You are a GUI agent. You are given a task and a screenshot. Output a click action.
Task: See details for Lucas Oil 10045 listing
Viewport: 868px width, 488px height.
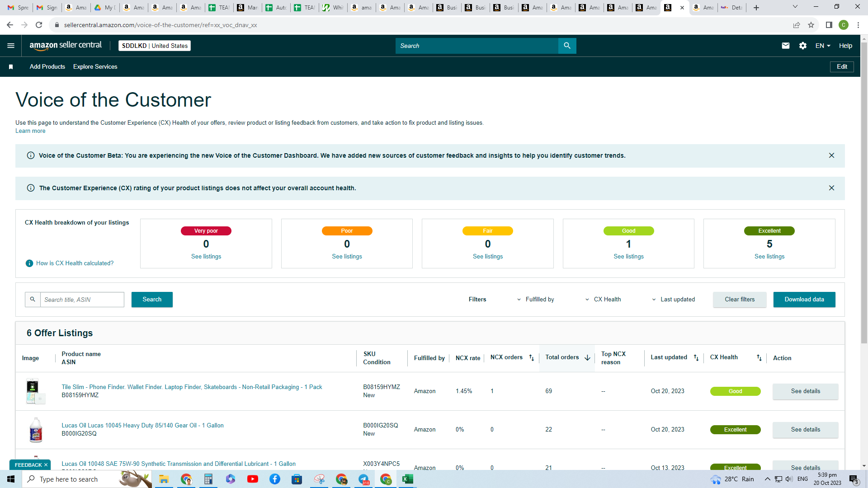805,430
